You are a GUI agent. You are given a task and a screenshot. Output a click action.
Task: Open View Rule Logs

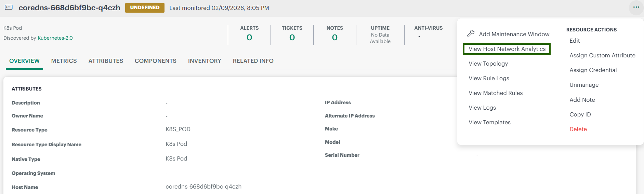(489, 78)
